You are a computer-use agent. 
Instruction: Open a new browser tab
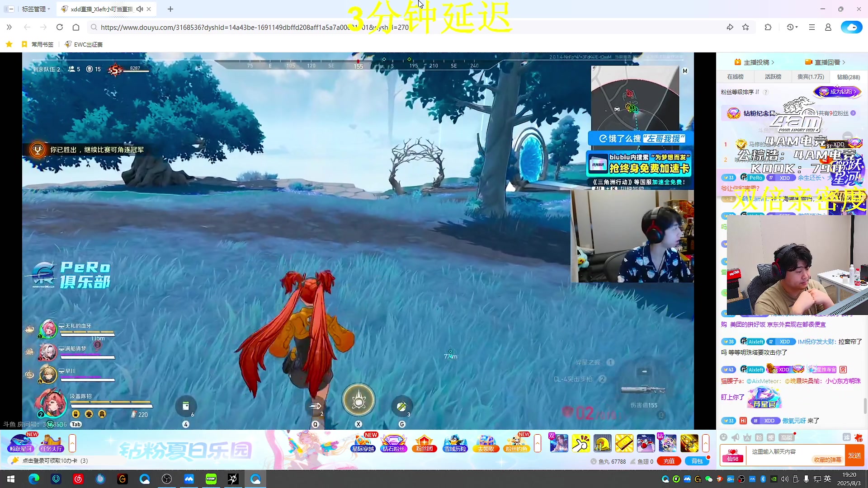(x=170, y=9)
